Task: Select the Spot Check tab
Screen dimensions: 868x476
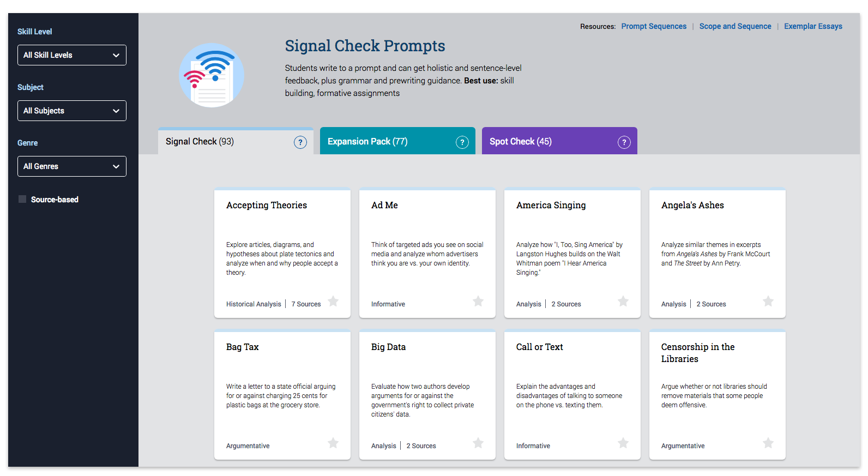Action: click(559, 141)
